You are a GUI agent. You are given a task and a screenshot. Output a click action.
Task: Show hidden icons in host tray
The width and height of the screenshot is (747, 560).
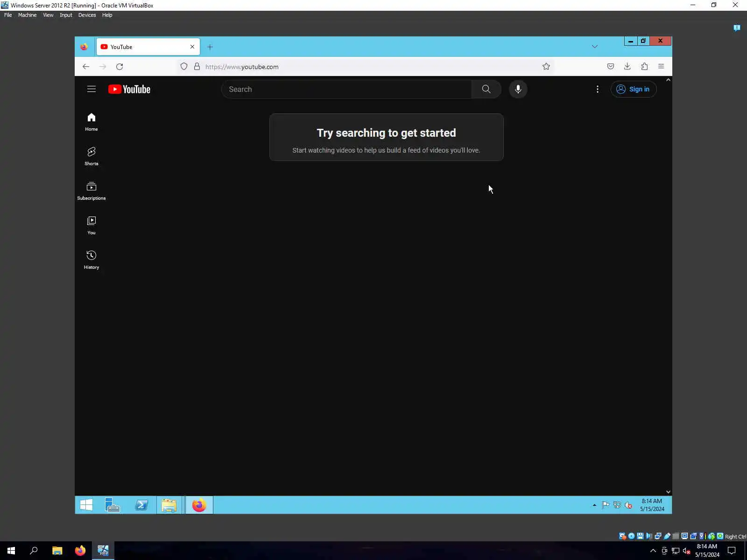653,551
